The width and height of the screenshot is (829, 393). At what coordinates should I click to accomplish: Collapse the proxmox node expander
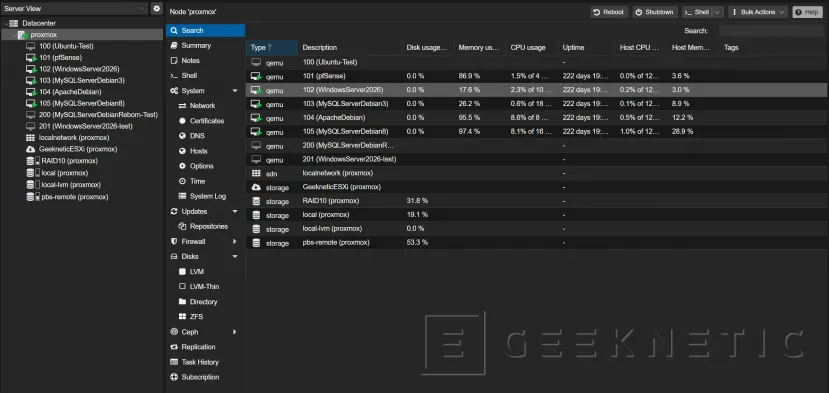14,35
